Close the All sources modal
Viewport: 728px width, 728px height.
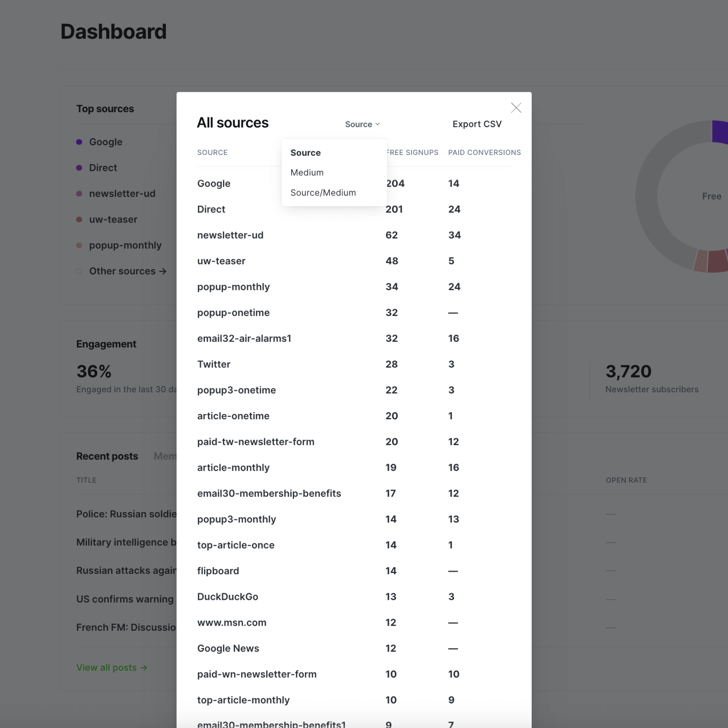click(x=516, y=108)
